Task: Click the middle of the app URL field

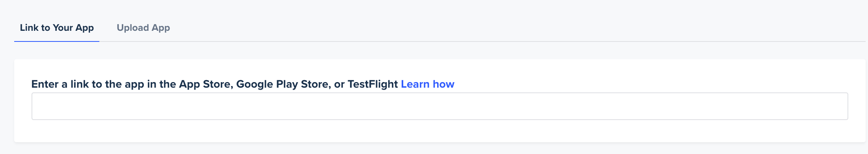Action: click(x=440, y=106)
